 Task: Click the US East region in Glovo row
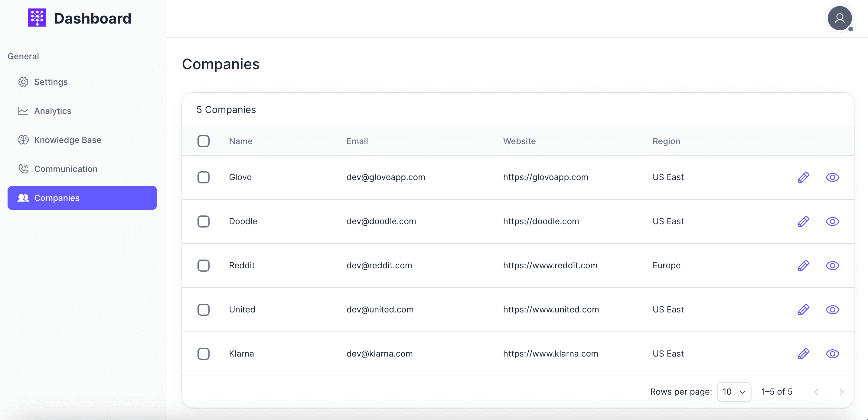pyautogui.click(x=668, y=177)
